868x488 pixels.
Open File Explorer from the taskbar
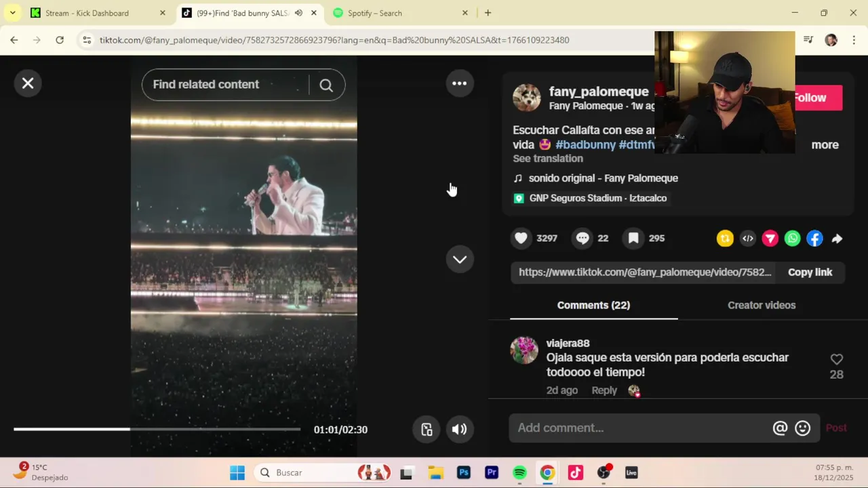(435, 472)
